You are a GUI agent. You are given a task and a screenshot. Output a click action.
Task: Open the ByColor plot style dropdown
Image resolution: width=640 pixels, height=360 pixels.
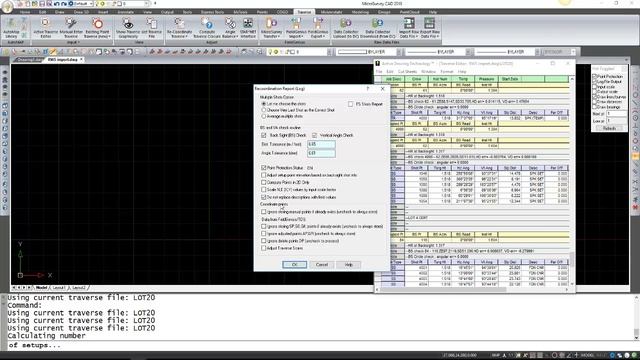pyautogui.click(x=573, y=52)
